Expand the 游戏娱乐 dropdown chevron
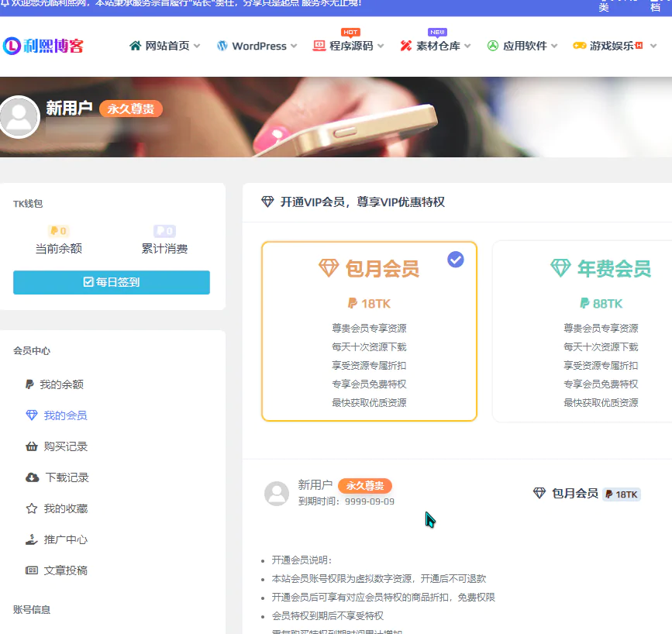 pyautogui.click(x=653, y=46)
